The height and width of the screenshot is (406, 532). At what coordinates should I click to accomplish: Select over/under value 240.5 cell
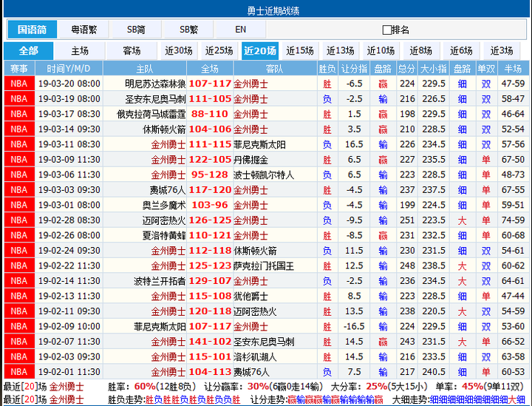(x=434, y=372)
